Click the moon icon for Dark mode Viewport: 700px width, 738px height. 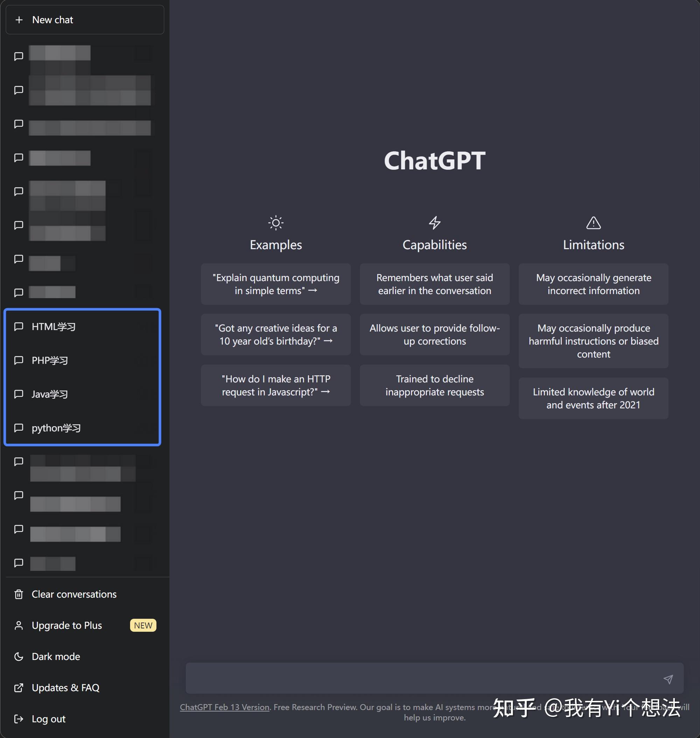click(x=19, y=657)
